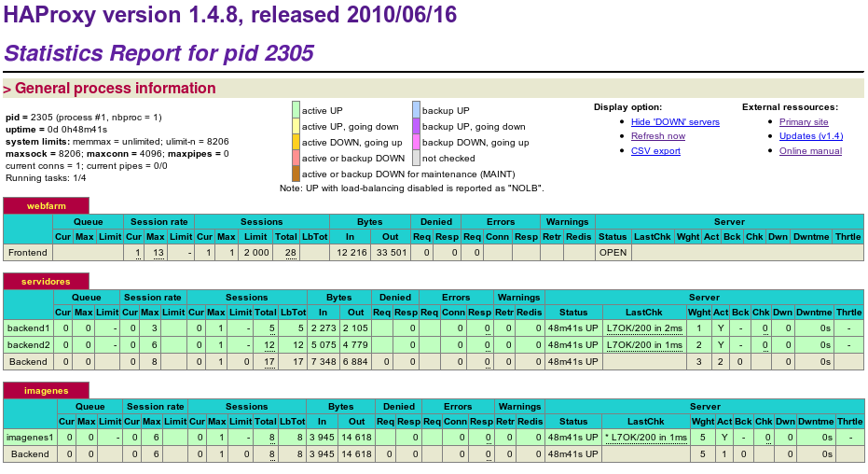Screen dimensions: 868x474
Task: Click the General process information heading
Action: [x=116, y=89]
